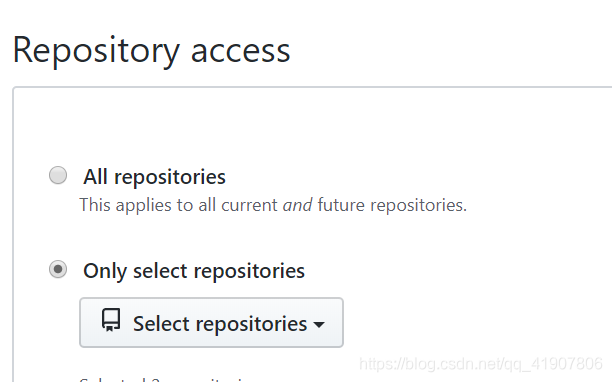This screenshot has width=612, height=382.
Task: Click the Only select repositories label text
Action: click(x=194, y=271)
